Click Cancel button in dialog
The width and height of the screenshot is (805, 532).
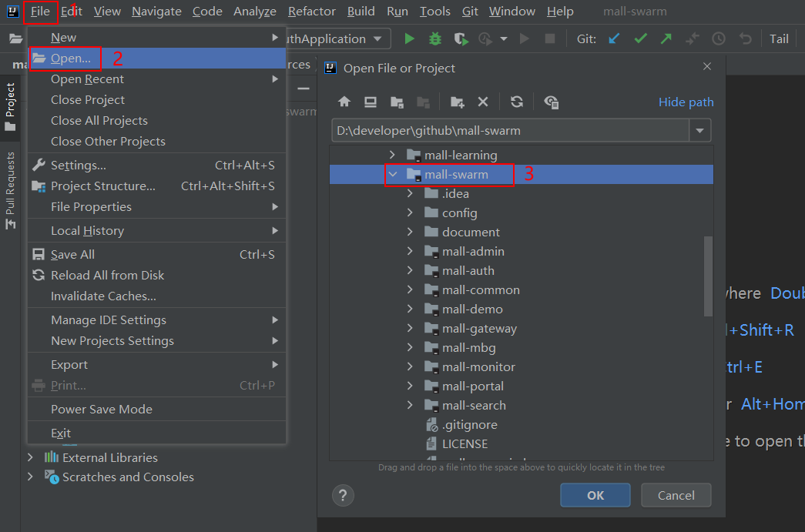pyautogui.click(x=676, y=495)
